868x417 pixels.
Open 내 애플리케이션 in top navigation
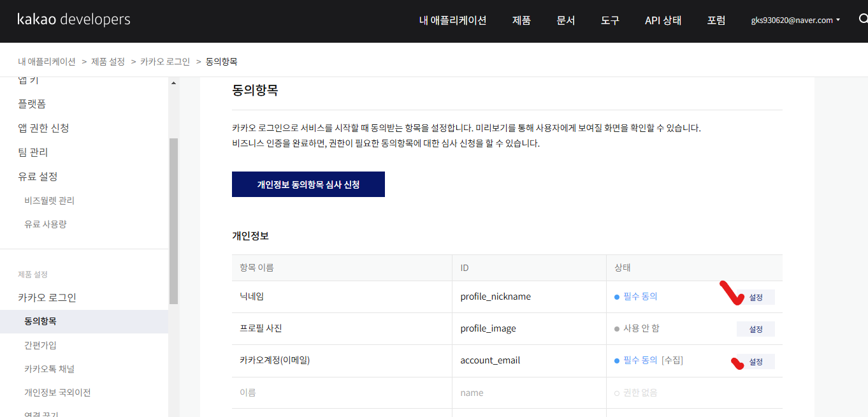pyautogui.click(x=452, y=20)
